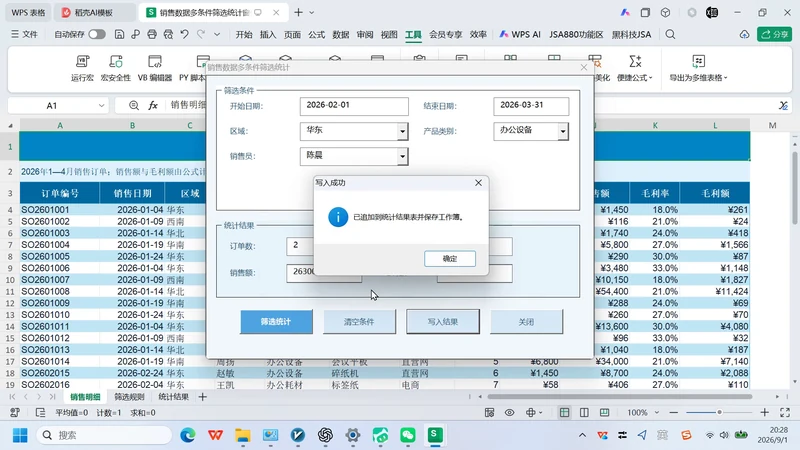Viewport: 800px width, 450px height.
Task: Open the 数据 ribbon tab
Action: (x=340, y=34)
